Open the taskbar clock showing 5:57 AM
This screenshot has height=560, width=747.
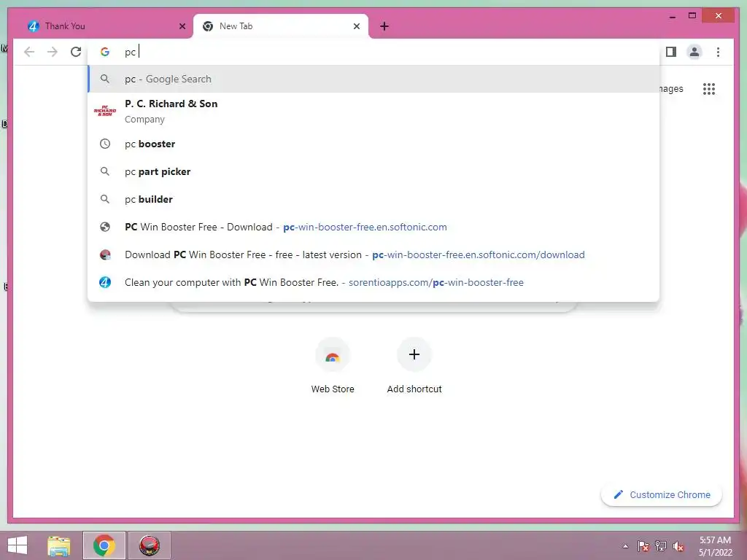coord(715,546)
